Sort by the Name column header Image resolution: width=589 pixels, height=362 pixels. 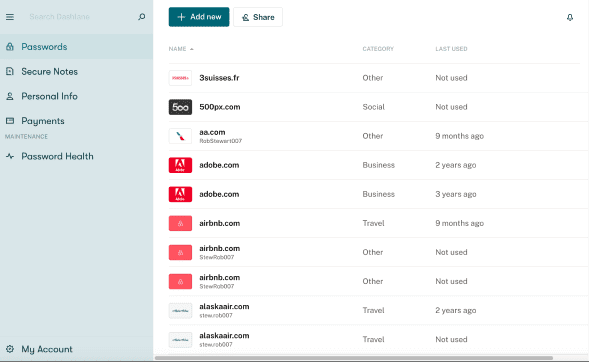[177, 49]
